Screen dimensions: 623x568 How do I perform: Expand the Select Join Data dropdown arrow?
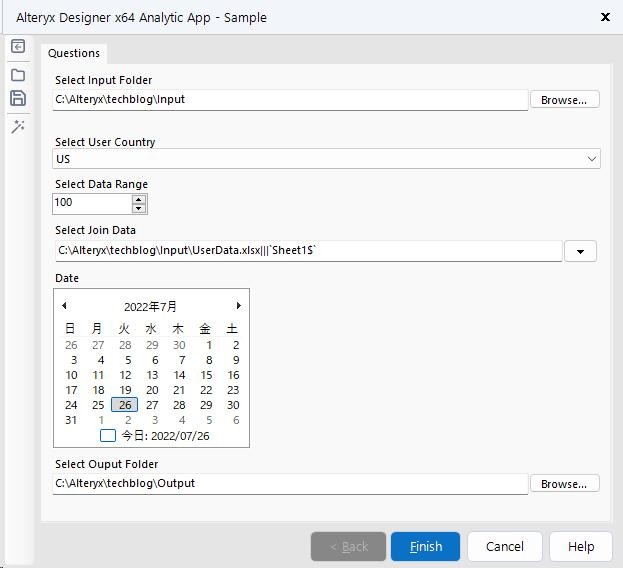pyautogui.click(x=580, y=251)
